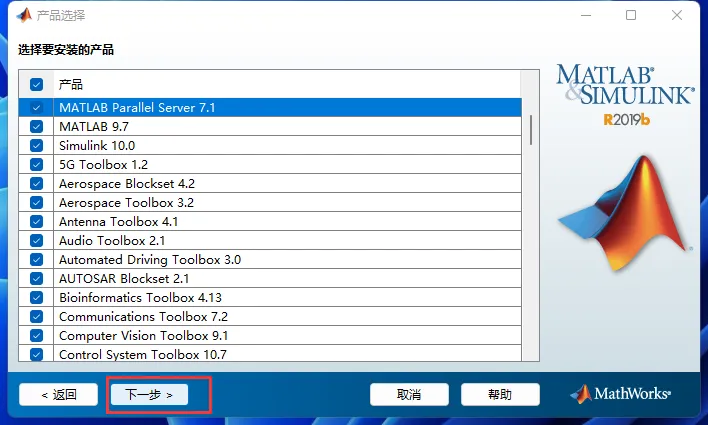708x425 pixels.
Task: Go back with the 返回 button
Action: click(x=58, y=395)
